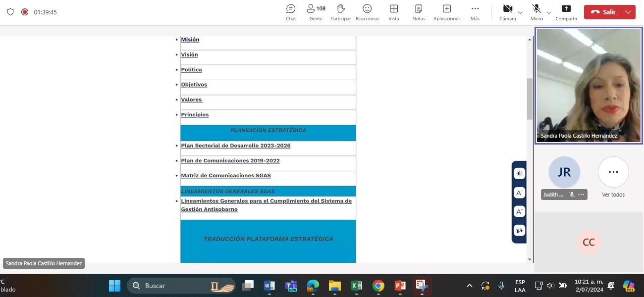Viewport: 644px width, 297px height.
Task: Select the JR participant avatar
Action: (564, 172)
